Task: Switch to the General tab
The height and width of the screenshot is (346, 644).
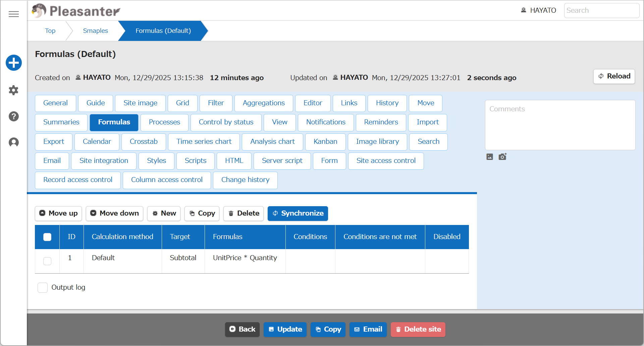Action: pyautogui.click(x=55, y=103)
